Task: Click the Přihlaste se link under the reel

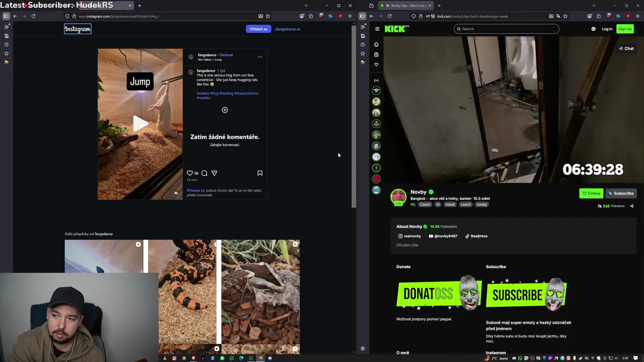Action: tap(195, 191)
